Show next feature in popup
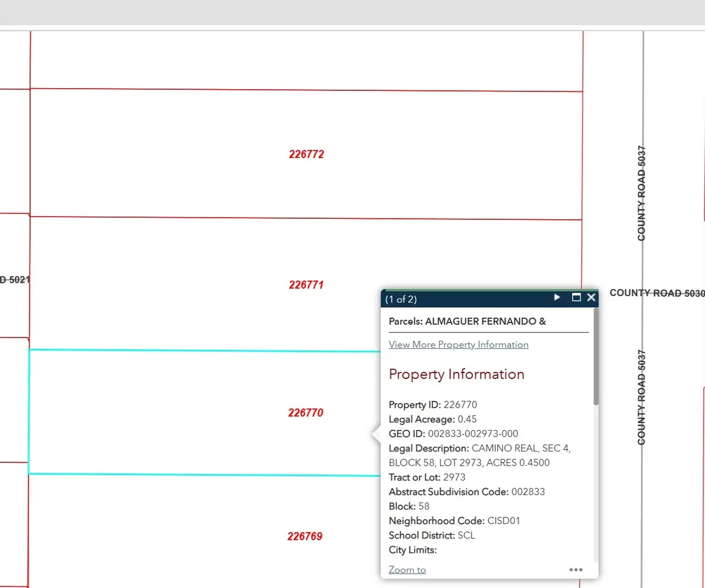 pyautogui.click(x=558, y=298)
